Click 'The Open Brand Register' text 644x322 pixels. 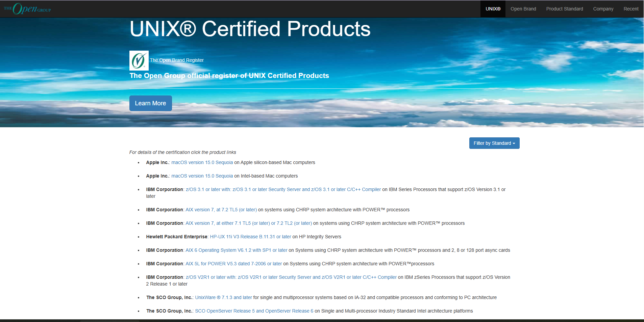[177, 60]
